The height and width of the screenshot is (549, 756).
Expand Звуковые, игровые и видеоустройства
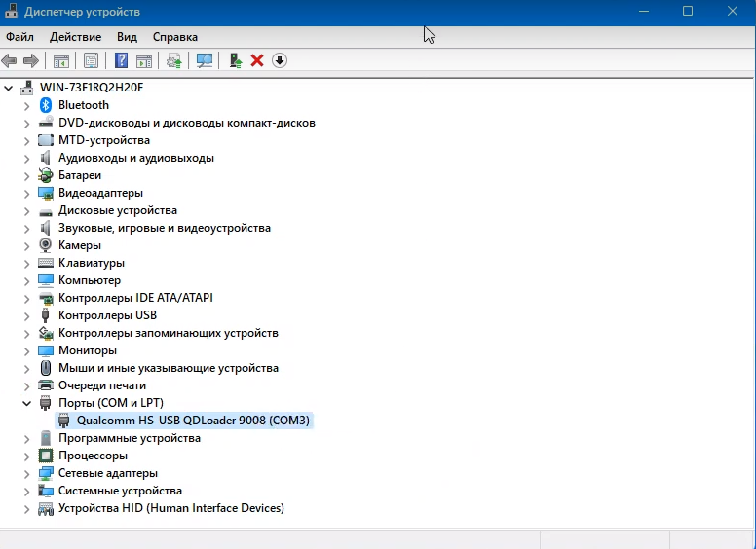(x=27, y=229)
